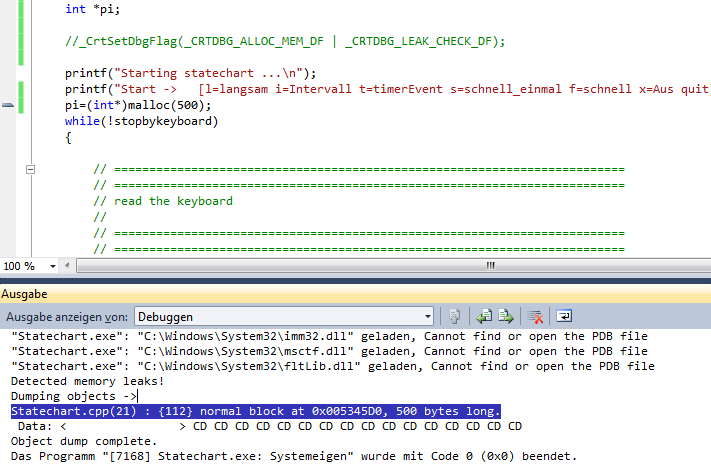Click the marker icon in the editor margin

click(x=9, y=104)
